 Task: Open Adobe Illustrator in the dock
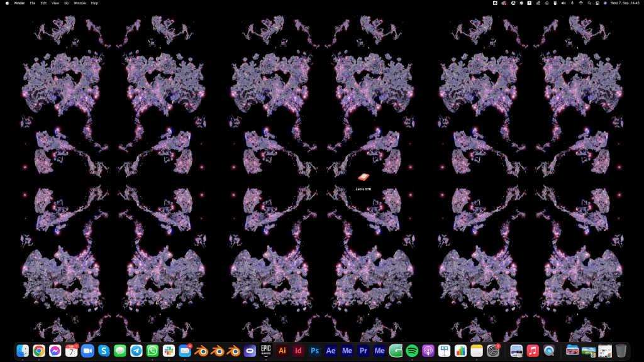[282, 351]
